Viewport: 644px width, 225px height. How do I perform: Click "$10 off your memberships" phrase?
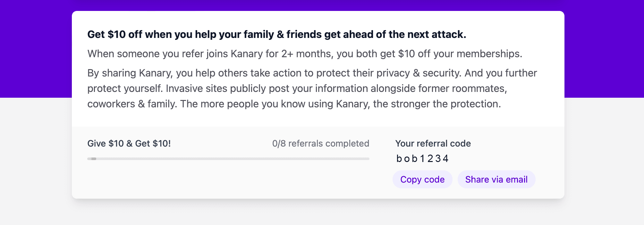[460, 54]
